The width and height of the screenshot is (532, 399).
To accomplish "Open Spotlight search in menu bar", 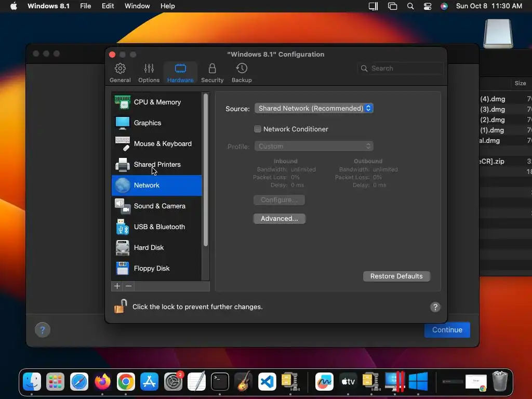I will (x=410, y=6).
